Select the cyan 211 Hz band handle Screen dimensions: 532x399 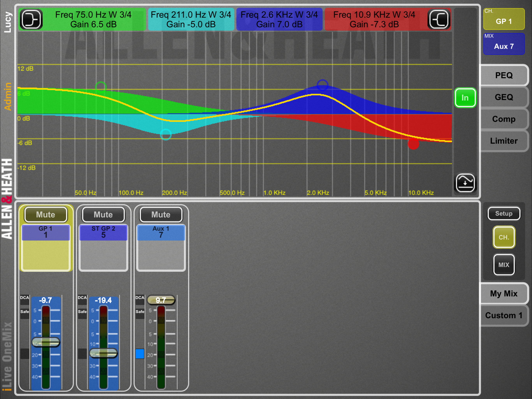166,134
